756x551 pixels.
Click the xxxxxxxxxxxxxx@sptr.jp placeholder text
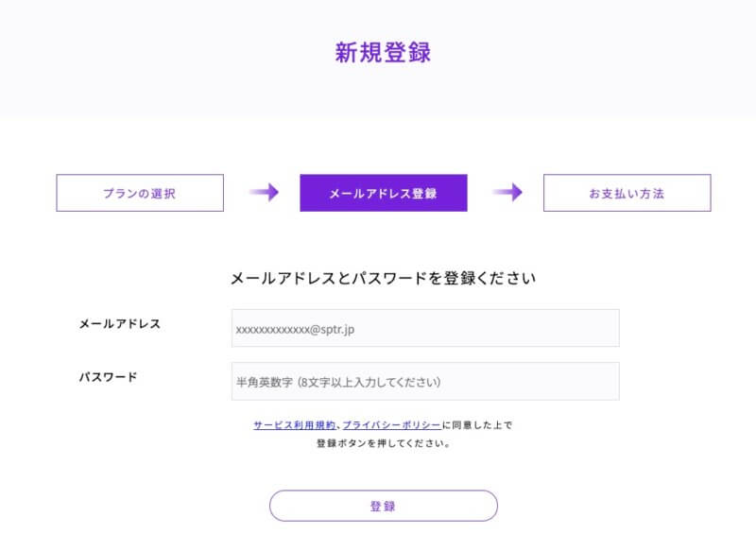pyautogui.click(x=295, y=329)
